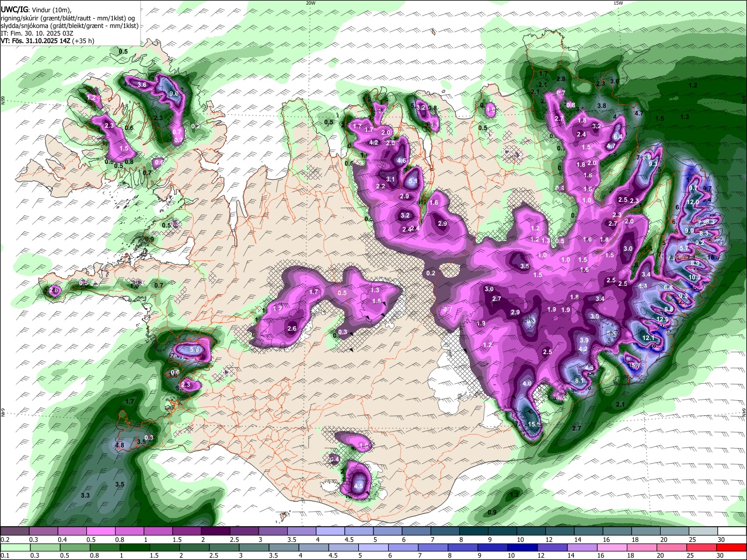Click the white snow legend swatch at 30

[x=732, y=531]
